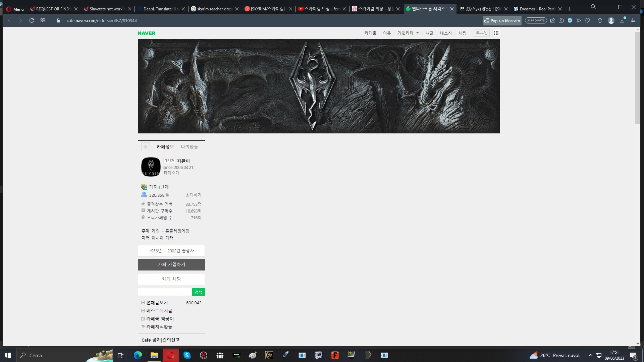
Task: Take a snapshot with camera icon
Action: 561,20
